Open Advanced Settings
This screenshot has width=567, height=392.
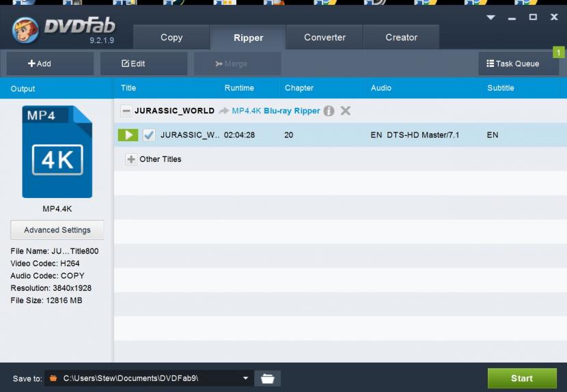[57, 230]
